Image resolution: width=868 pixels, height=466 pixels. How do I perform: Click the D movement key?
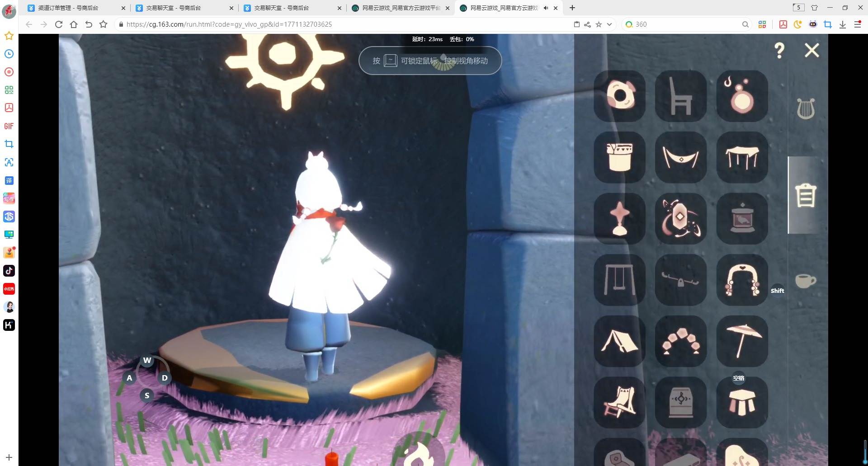165,378
